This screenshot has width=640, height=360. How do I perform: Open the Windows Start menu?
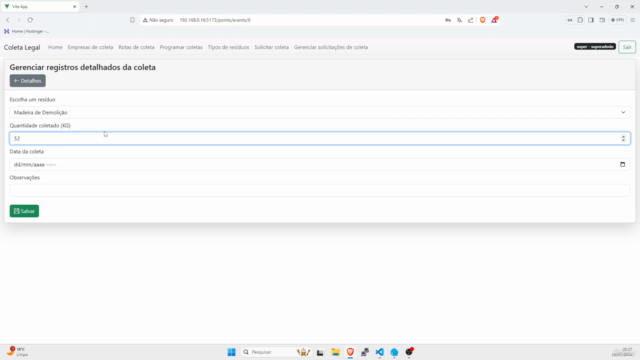[231, 352]
